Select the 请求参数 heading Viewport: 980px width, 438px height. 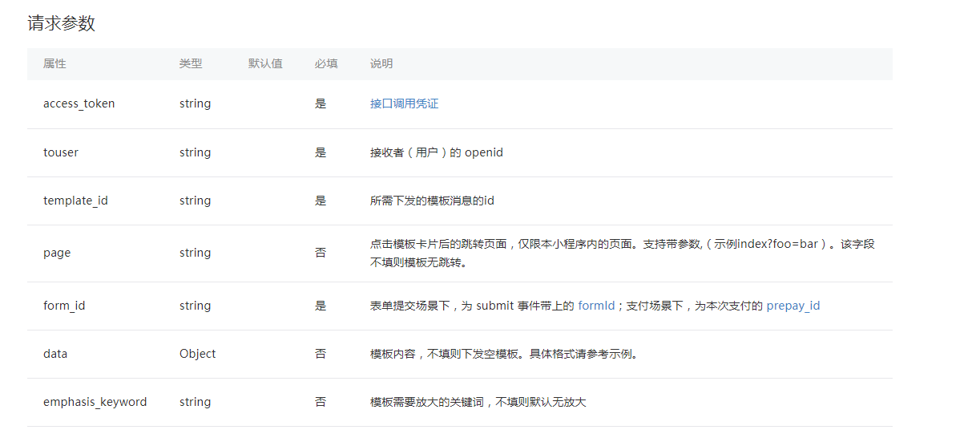click(62, 23)
